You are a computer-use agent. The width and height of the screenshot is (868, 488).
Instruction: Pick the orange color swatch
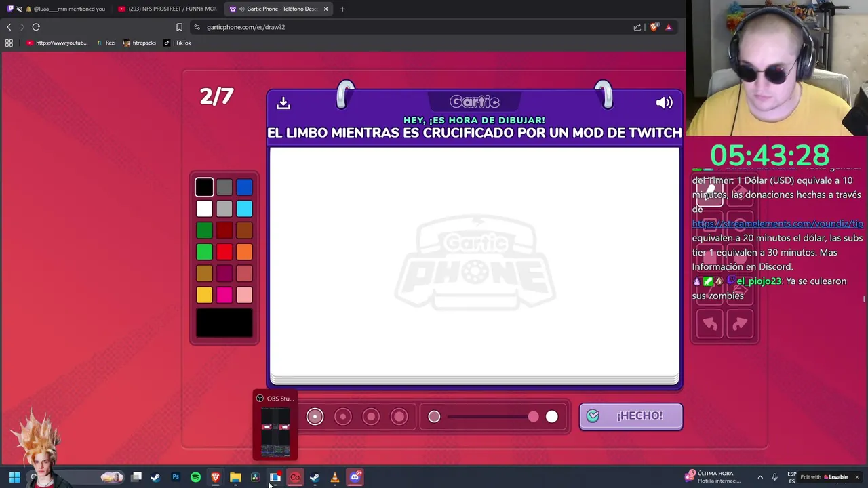point(244,252)
